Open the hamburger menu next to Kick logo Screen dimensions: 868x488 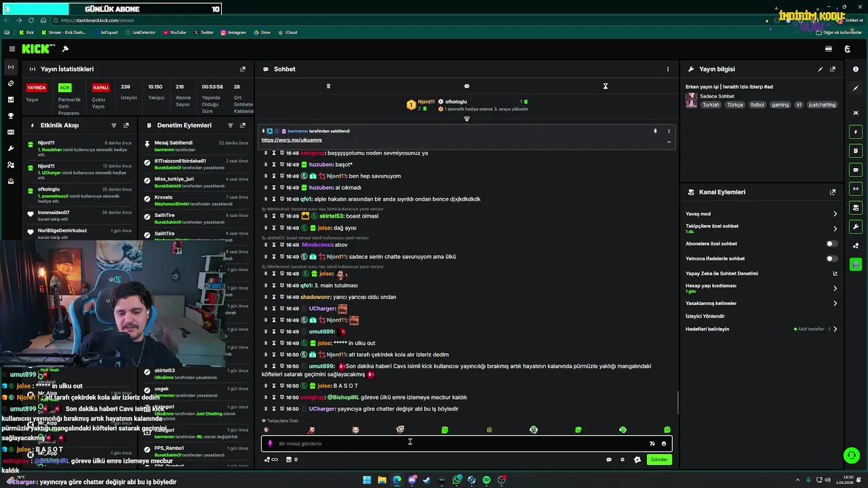[12, 49]
